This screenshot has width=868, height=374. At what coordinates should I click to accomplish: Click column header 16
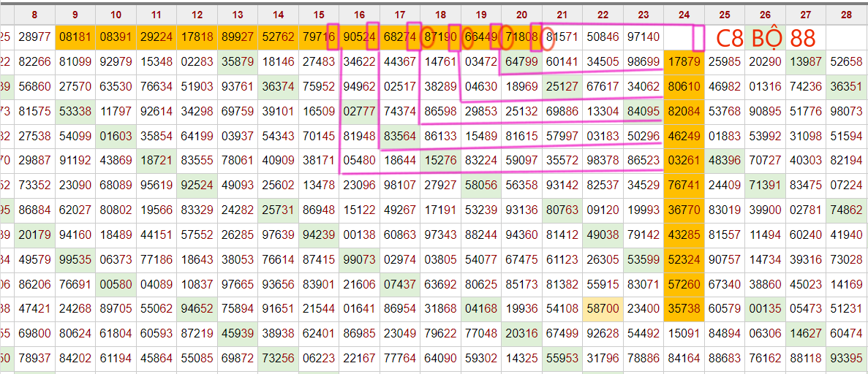[x=359, y=15]
